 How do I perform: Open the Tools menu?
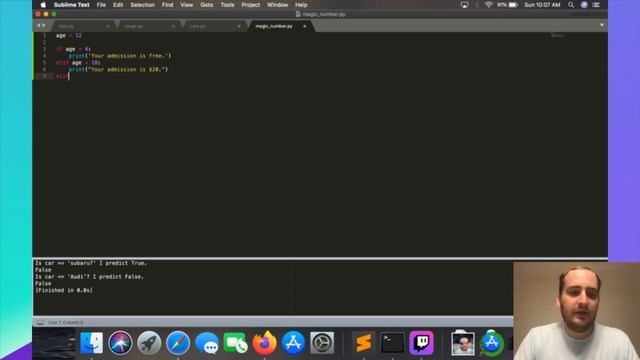tap(227, 5)
